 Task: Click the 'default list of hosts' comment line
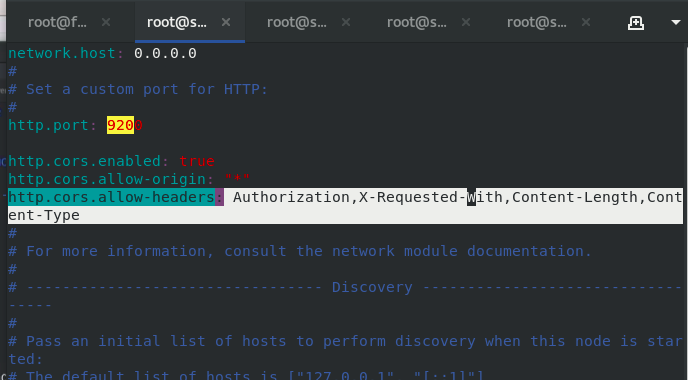point(246,375)
